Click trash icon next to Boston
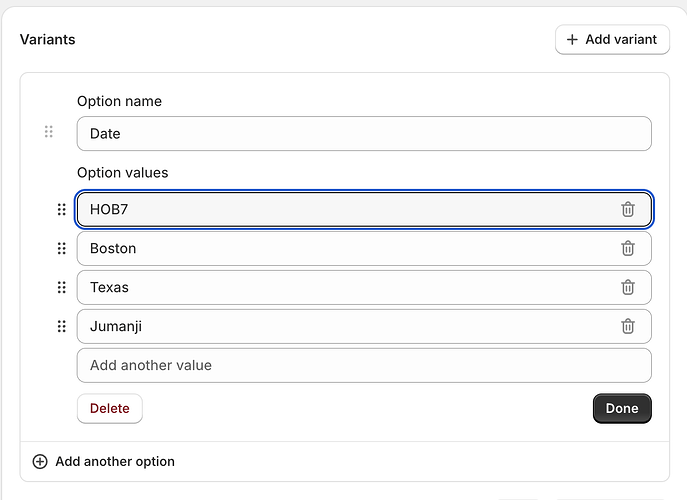The width and height of the screenshot is (687, 500). click(x=628, y=248)
